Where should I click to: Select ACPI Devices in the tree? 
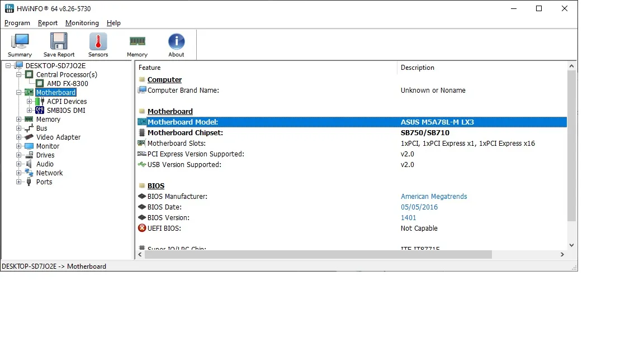pos(67,102)
